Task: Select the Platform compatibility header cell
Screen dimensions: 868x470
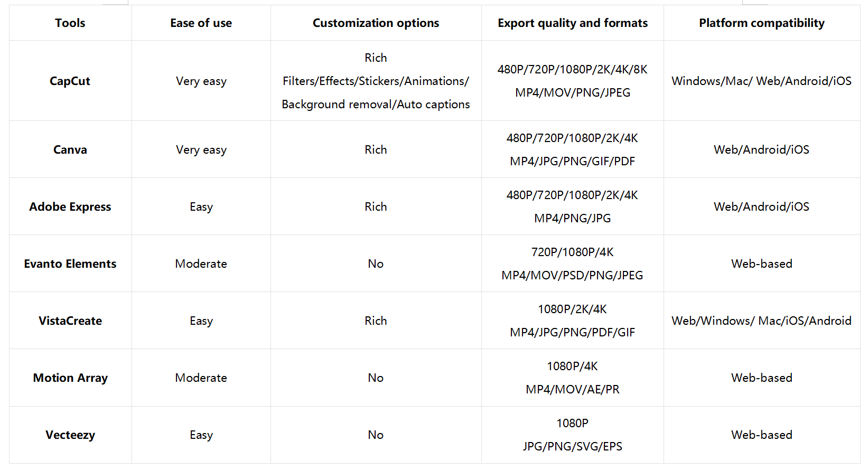Action: click(761, 23)
